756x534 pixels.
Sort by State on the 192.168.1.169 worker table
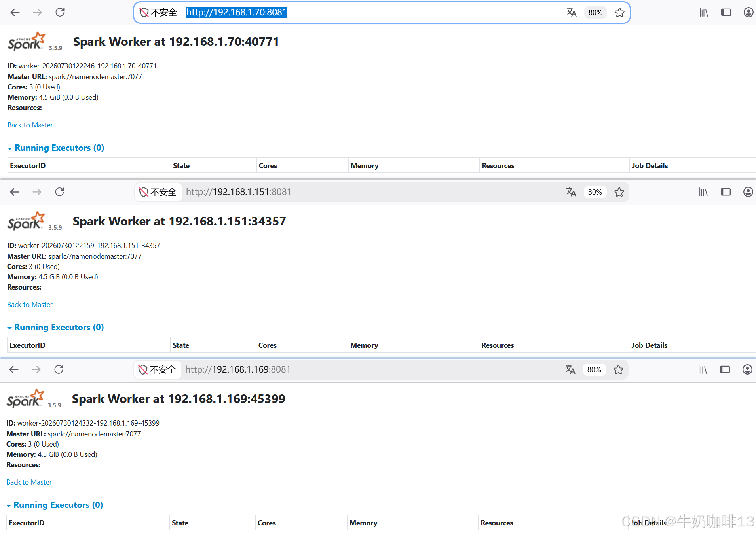point(213,523)
